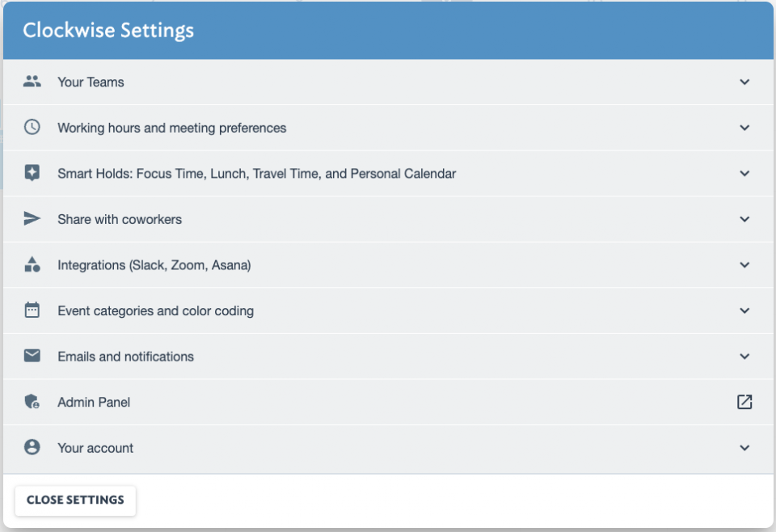Expand Smart Holds section chevron
The height and width of the screenshot is (532, 776).
pos(744,174)
